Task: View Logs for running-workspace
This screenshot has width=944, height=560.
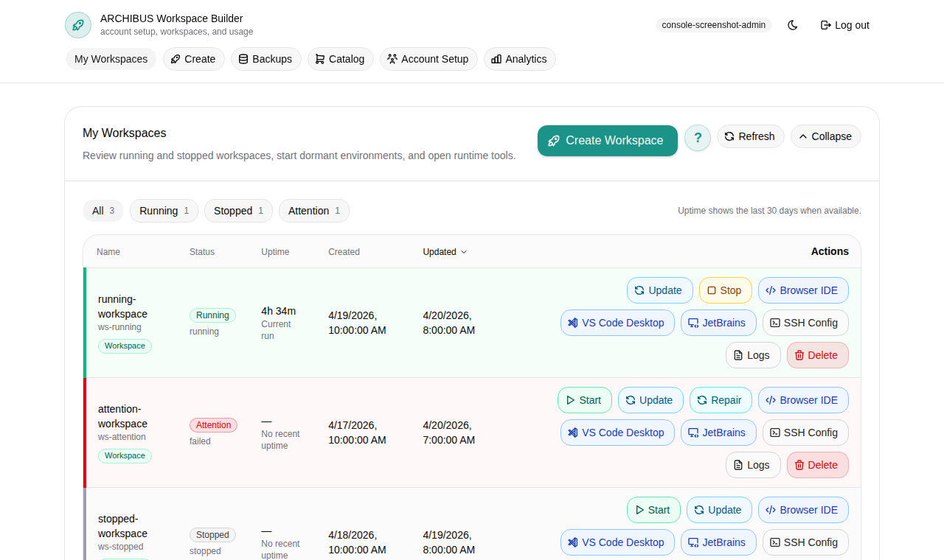Action: (752, 355)
